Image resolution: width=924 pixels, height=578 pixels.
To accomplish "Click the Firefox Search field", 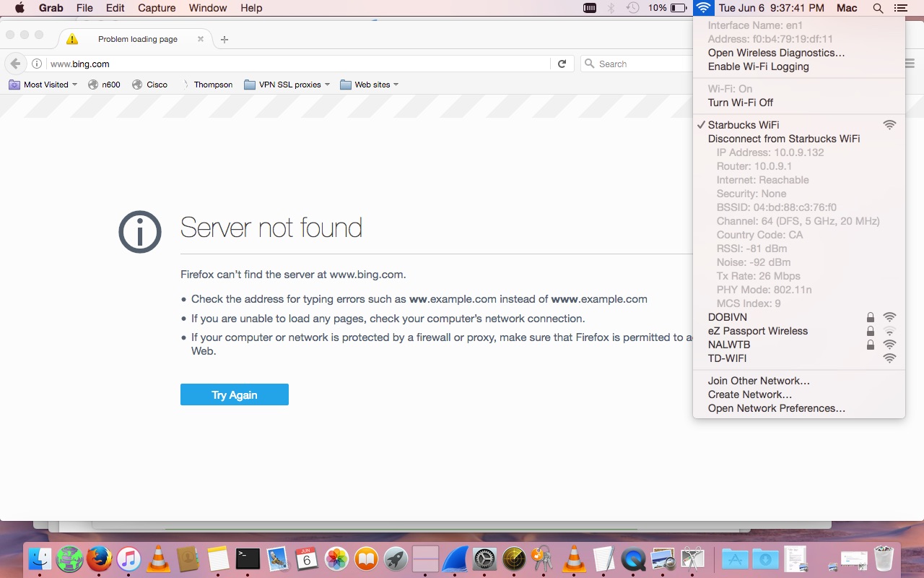I will 637,64.
